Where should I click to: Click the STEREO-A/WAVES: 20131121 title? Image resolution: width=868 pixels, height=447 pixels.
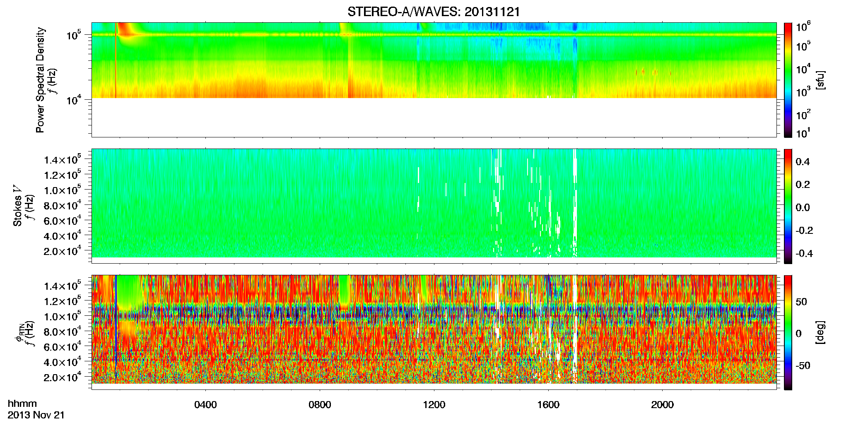pos(434,12)
